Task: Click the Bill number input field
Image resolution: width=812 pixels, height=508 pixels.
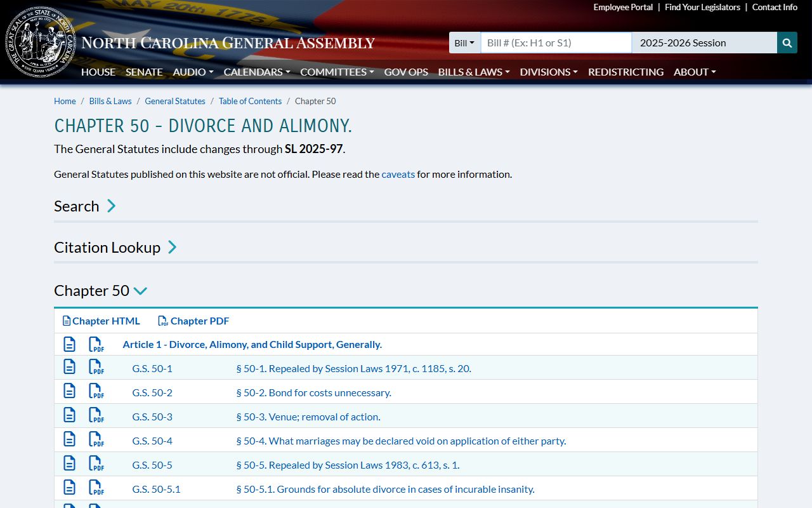Action: coord(556,43)
